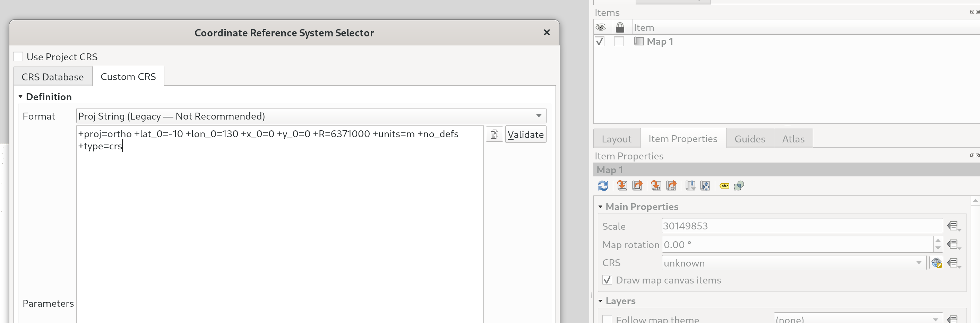This screenshot has width=980, height=323.
Task: Click the Validate button
Action: point(525,134)
